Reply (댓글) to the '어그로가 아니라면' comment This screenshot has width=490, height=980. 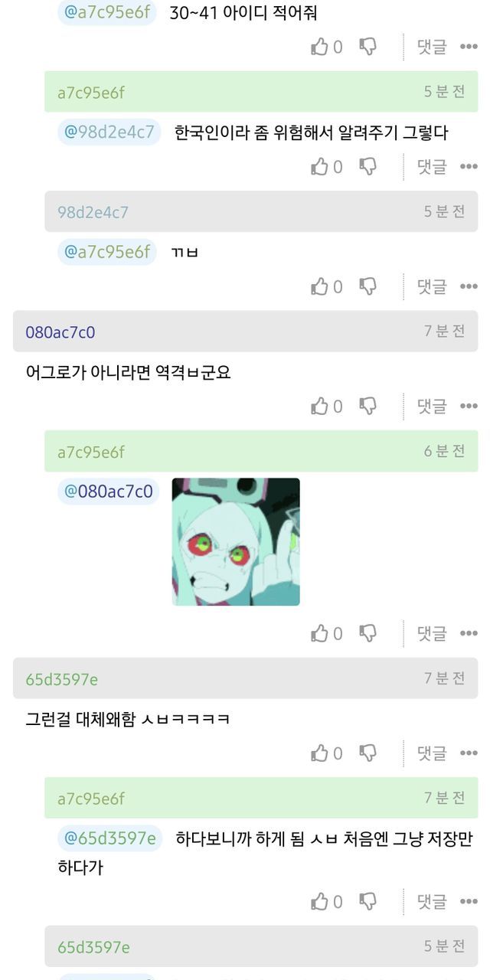click(x=432, y=406)
